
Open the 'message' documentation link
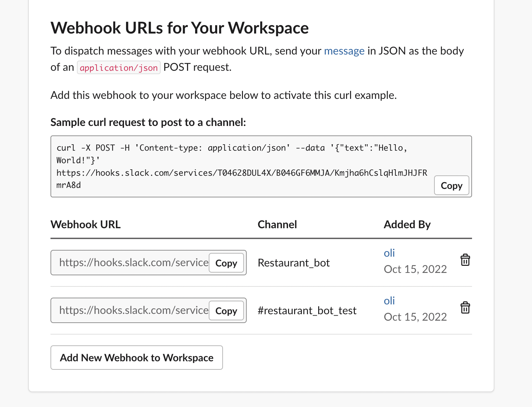click(344, 51)
